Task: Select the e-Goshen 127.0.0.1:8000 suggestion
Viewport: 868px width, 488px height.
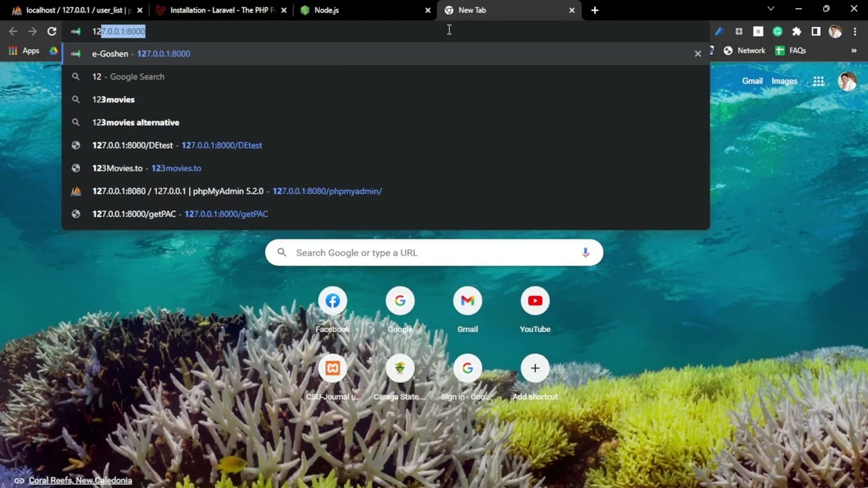Action: 385,54
